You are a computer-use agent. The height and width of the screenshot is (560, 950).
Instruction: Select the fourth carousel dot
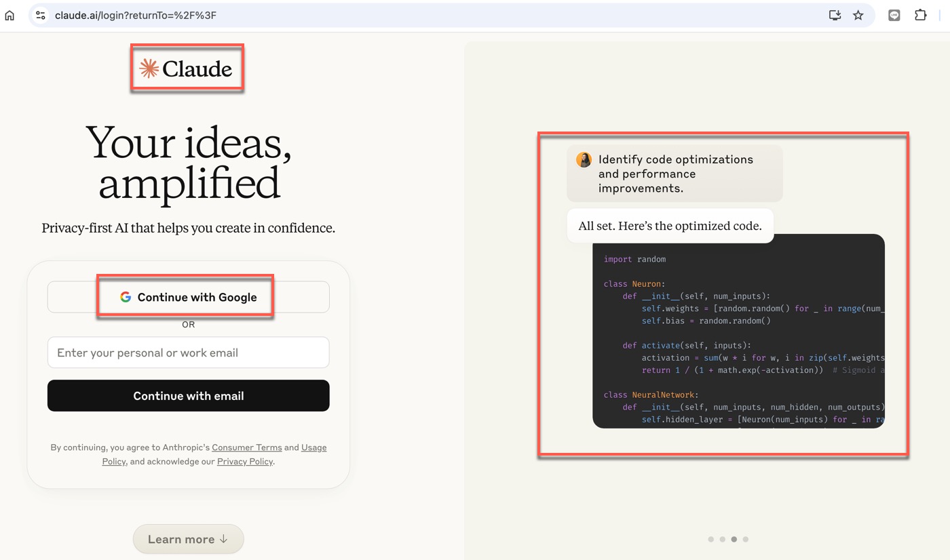(745, 539)
